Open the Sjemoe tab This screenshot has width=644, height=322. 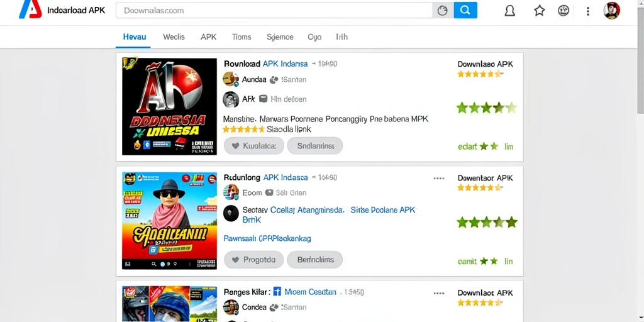pos(280,37)
